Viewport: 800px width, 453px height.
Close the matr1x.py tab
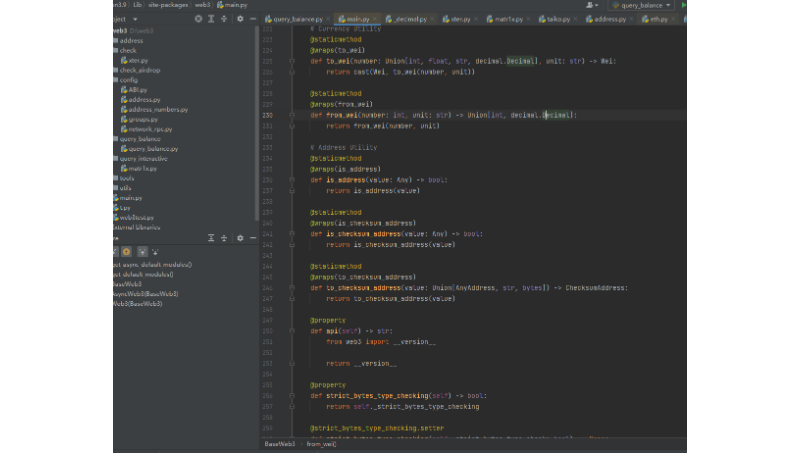528,19
